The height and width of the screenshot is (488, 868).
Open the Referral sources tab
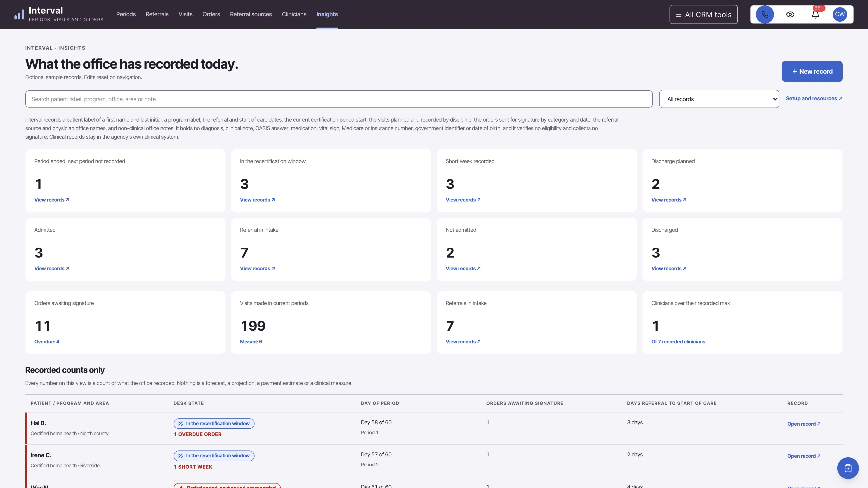click(x=251, y=14)
